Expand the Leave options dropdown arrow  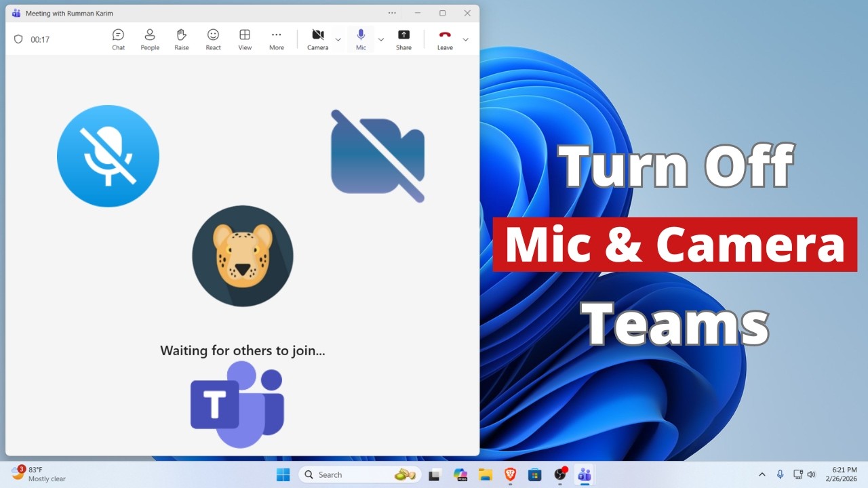[465, 39]
